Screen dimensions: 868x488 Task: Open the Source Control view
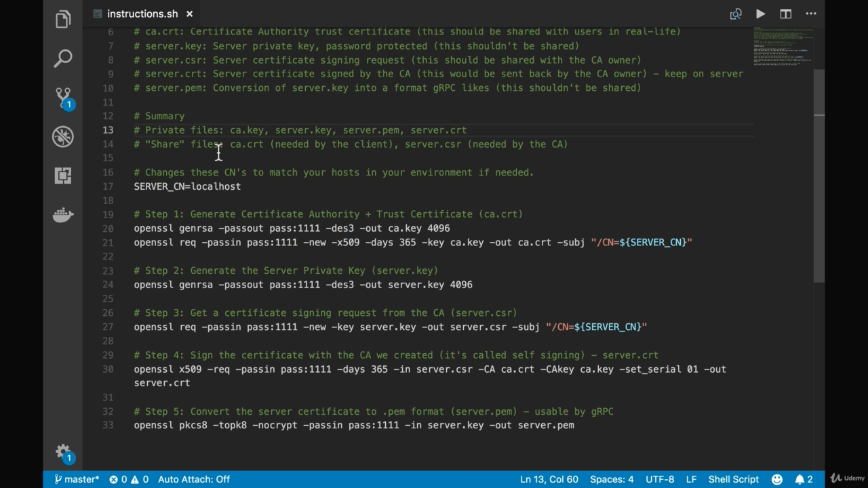(63, 98)
